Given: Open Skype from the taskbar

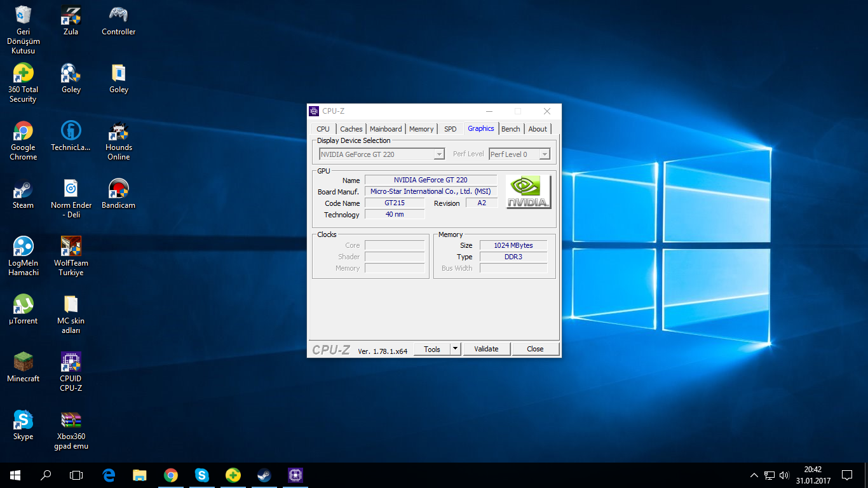Looking at the screenshot, I should [201, 475].
